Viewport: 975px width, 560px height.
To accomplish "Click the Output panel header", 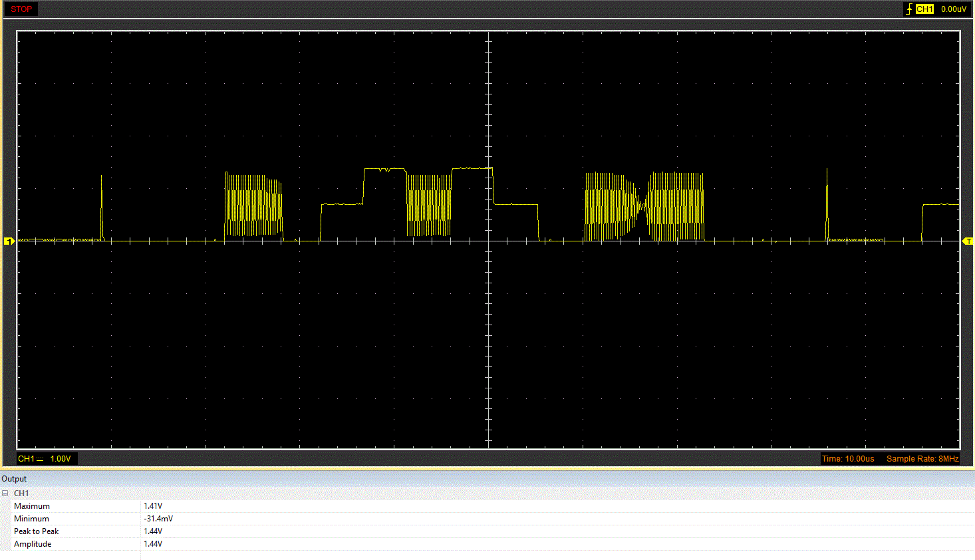I will [x=487, y=479].
